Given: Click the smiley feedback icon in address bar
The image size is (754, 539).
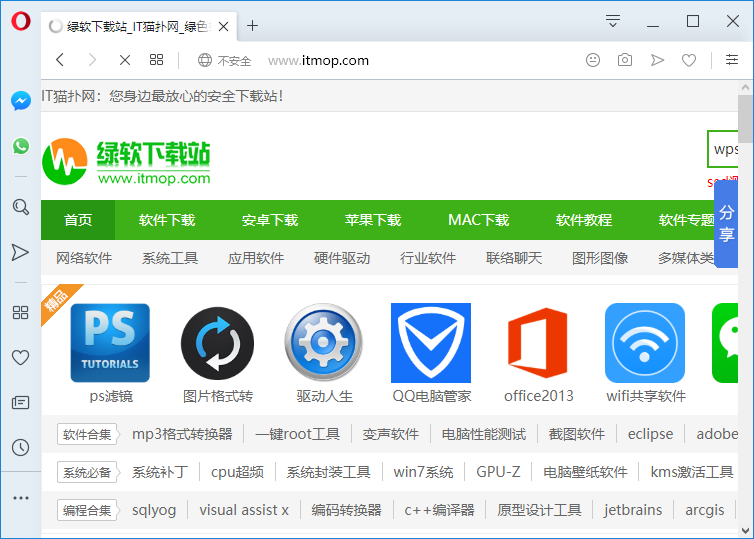Looking at the screenshot, I should click(593, 60).
